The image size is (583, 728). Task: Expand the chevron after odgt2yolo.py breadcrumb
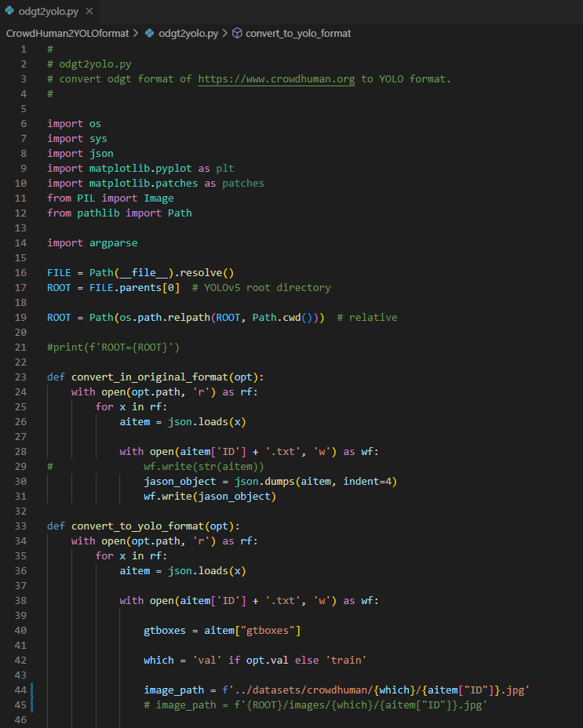click(x=225, y=34)
